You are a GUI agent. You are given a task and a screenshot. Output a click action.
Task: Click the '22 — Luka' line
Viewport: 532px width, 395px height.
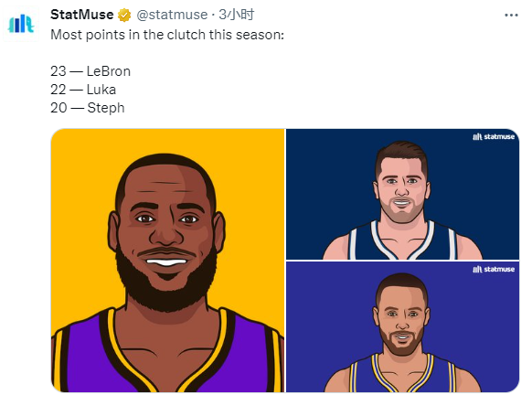[x=83, y=90]
